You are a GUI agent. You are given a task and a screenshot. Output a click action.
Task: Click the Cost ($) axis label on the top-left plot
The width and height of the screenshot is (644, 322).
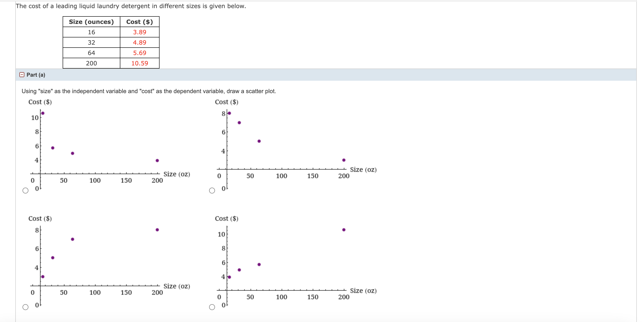[40, 102]
